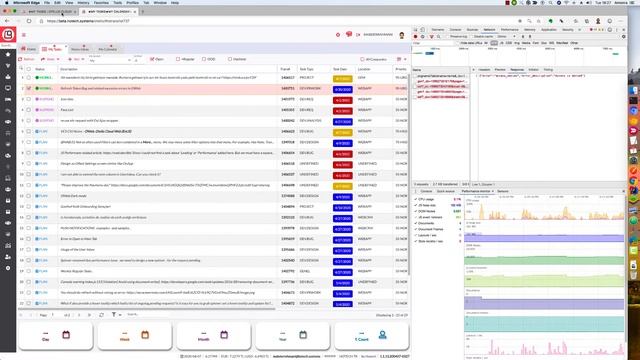Click the user avatar in header
Viewport: 640px width, 360px height.
(x=402, y=35)
